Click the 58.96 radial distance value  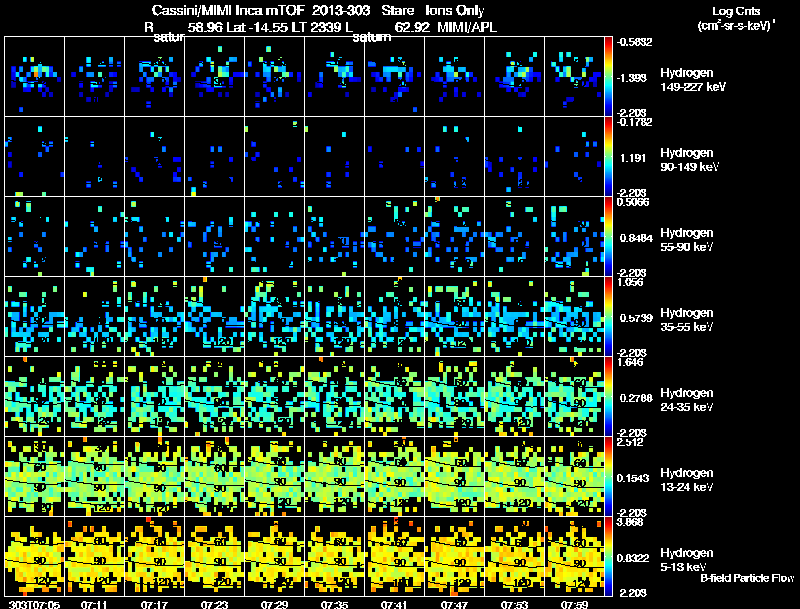205,27
